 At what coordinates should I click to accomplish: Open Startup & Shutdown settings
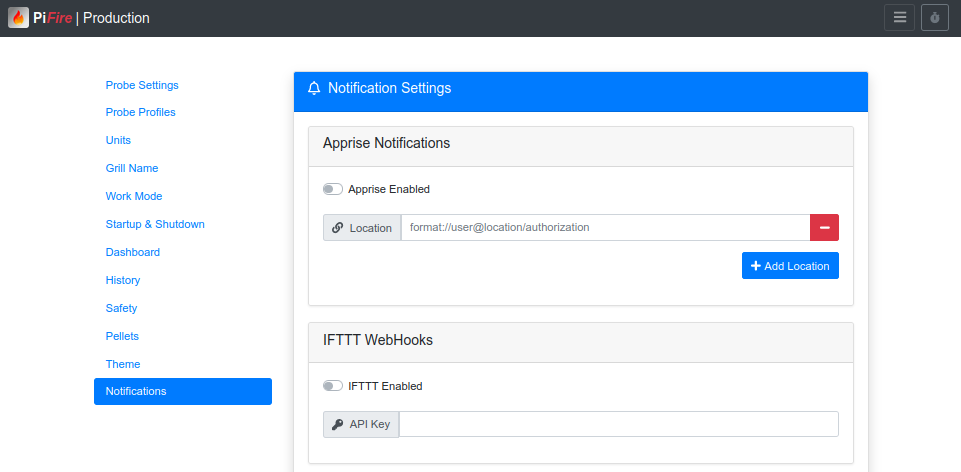coord(155,224)
